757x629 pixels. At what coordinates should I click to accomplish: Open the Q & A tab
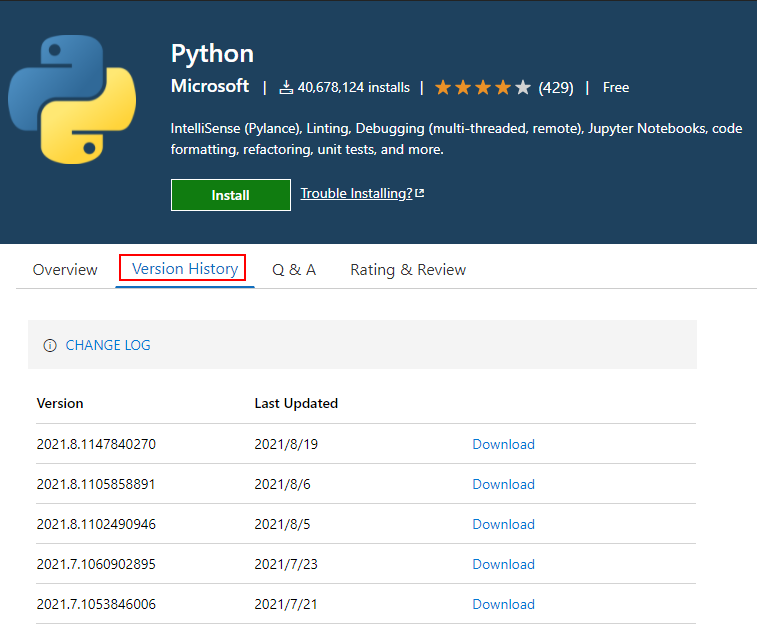click(294, 269)
